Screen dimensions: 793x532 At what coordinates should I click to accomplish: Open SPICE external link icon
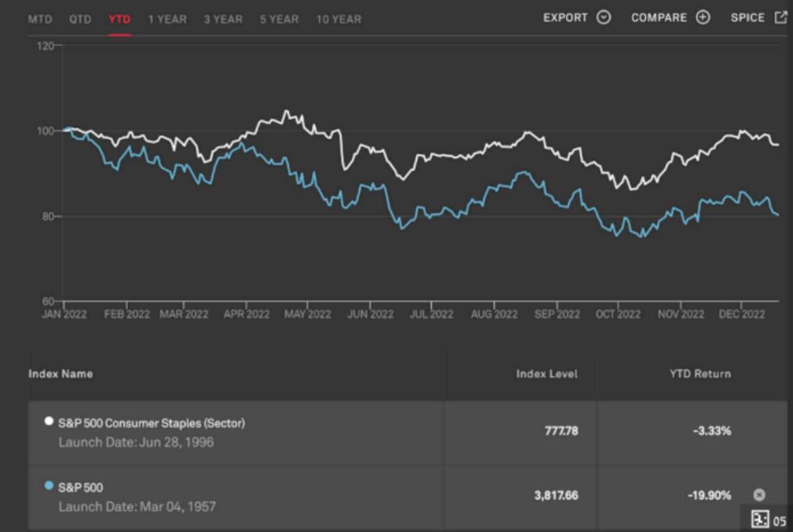pos(780,18)
